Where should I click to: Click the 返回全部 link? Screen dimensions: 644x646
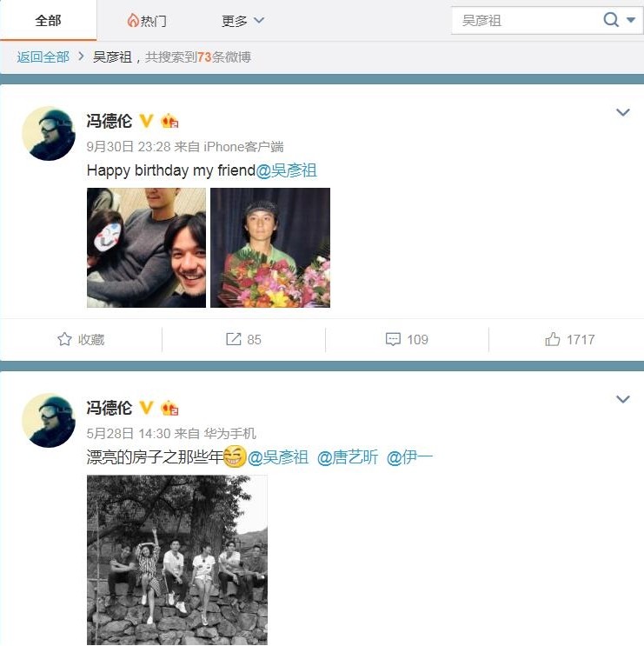tap(43, 57)
